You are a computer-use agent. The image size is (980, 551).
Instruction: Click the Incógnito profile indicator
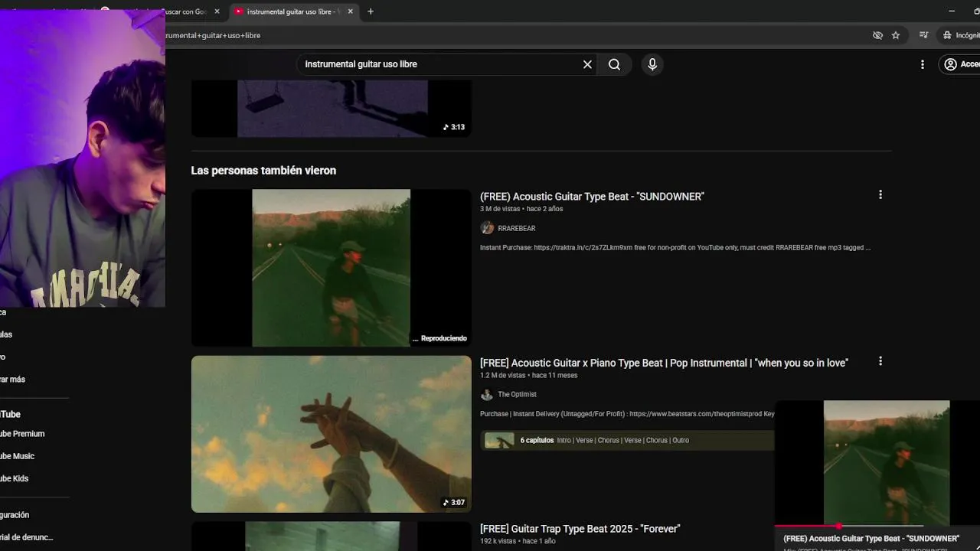pos(960,35)
